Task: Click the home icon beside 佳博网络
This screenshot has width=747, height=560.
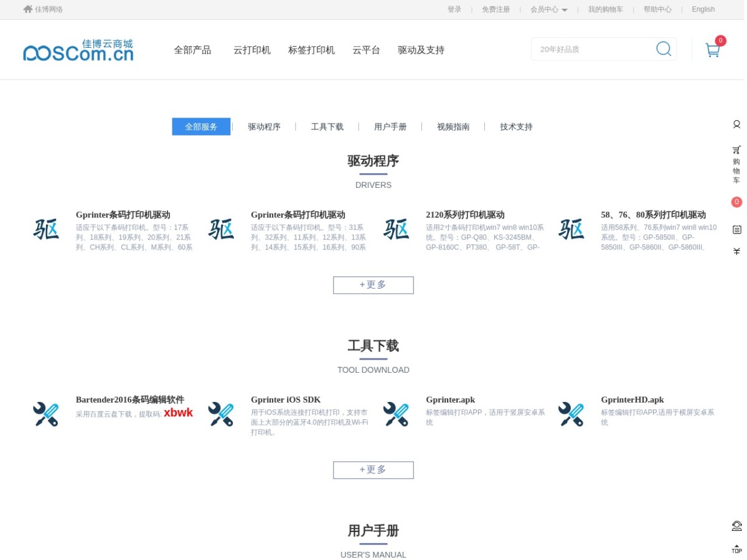Action: tap(27, 9)
